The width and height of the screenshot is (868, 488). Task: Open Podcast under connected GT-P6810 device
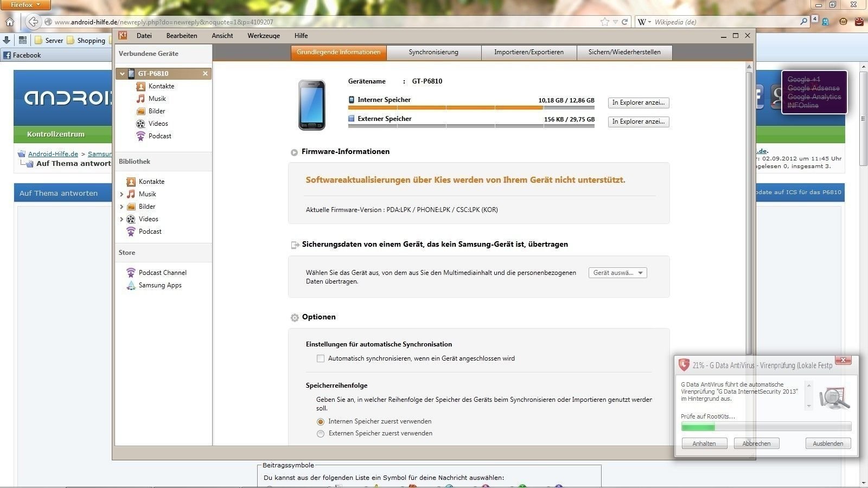159,136
